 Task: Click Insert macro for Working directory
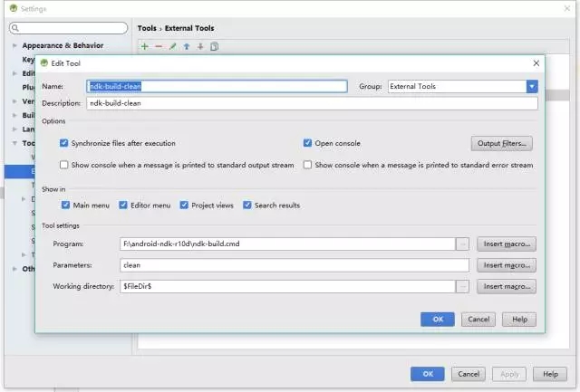507,286
